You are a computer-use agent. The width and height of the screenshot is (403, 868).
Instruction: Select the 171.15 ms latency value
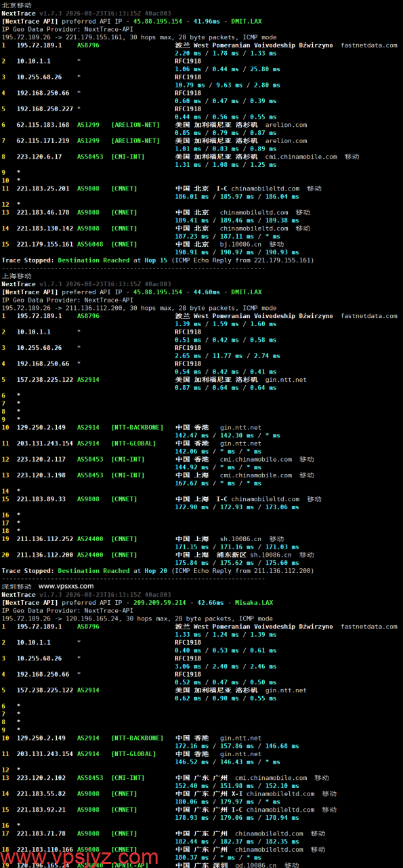click(x=190, y=547)
